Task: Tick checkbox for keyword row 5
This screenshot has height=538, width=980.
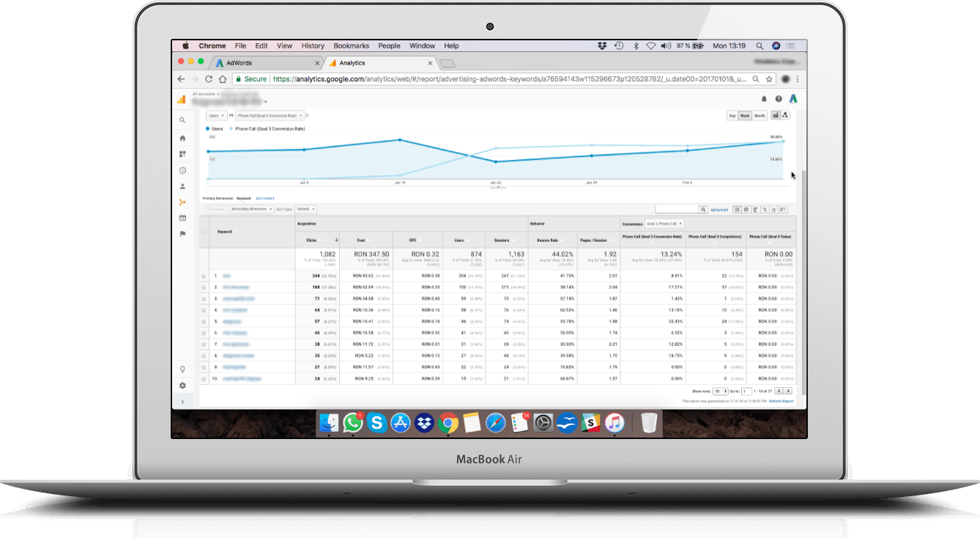Action: click(204, 322)
